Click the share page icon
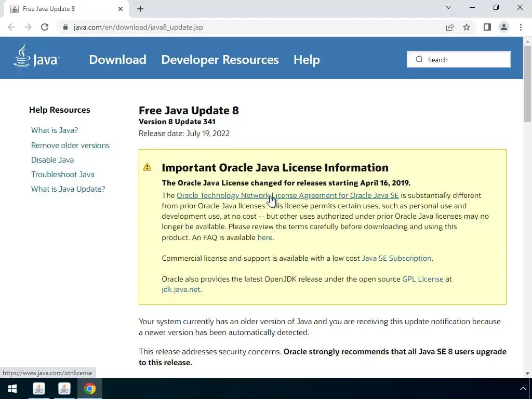The image size is (532, 399). click(450, 27)
